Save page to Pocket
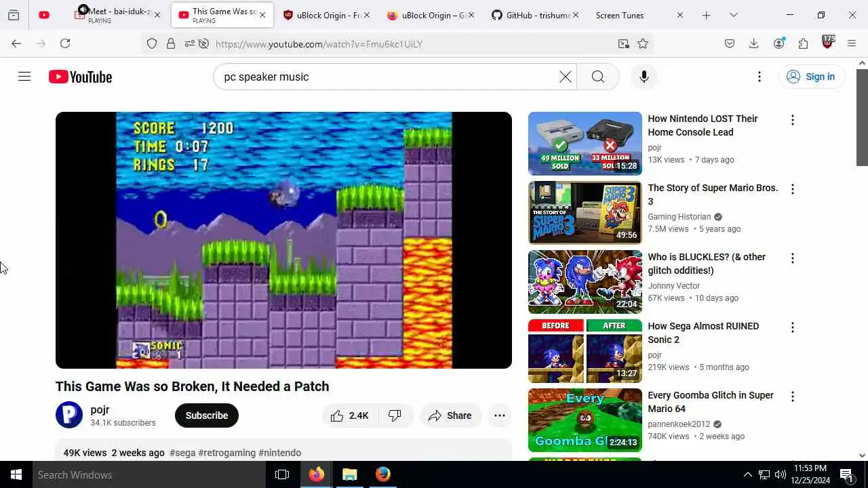868x488 pixels. click(730, 43)
